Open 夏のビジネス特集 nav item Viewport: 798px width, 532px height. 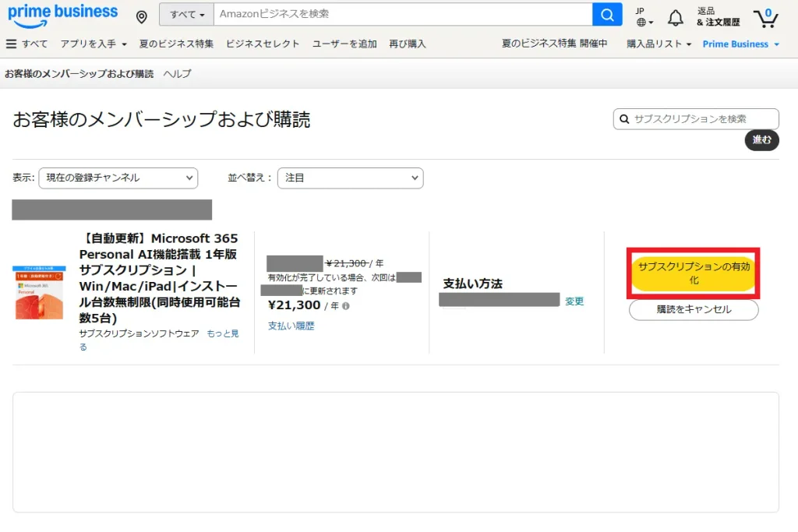[x=176, y=44]
